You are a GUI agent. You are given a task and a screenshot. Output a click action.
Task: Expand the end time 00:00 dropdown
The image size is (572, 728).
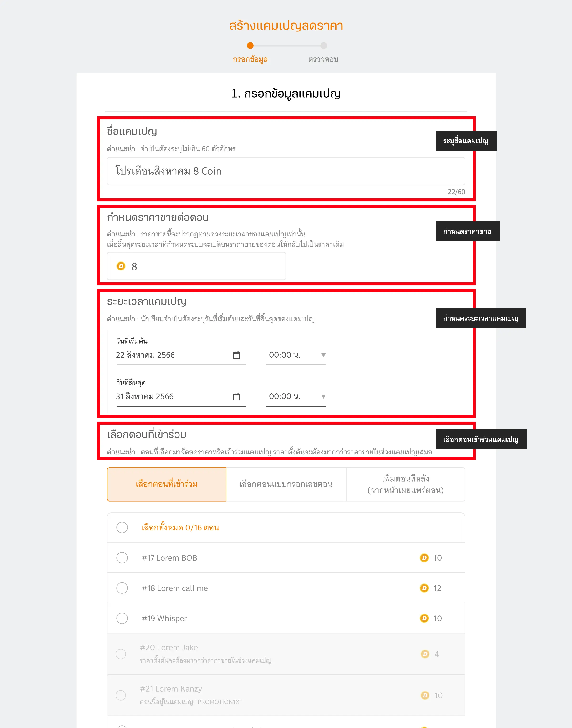(x=296, y=397)
